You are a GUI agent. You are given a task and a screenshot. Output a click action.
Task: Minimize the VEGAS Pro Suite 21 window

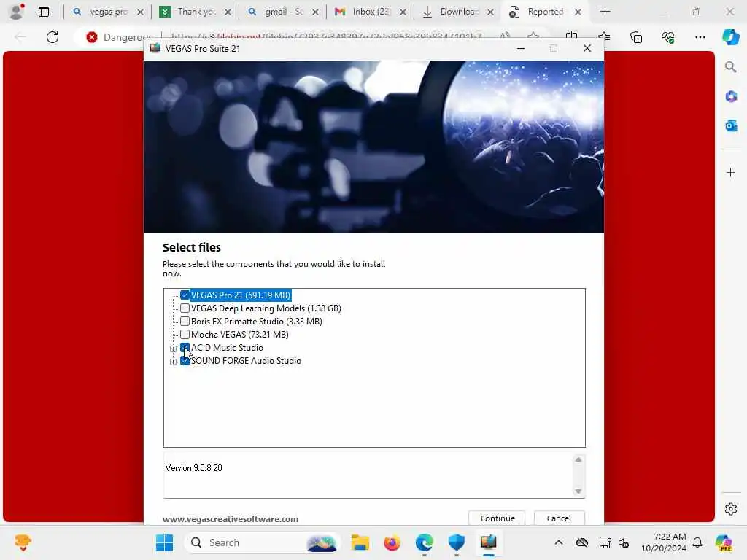coord(521,48)
